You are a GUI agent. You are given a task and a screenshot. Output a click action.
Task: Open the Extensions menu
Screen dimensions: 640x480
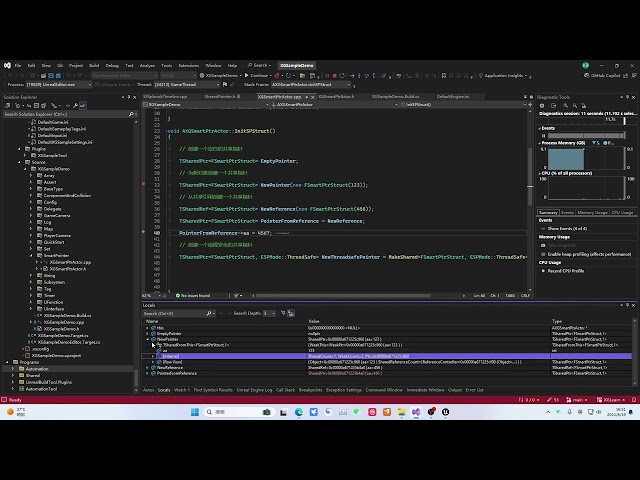click(x=189, y=65)
